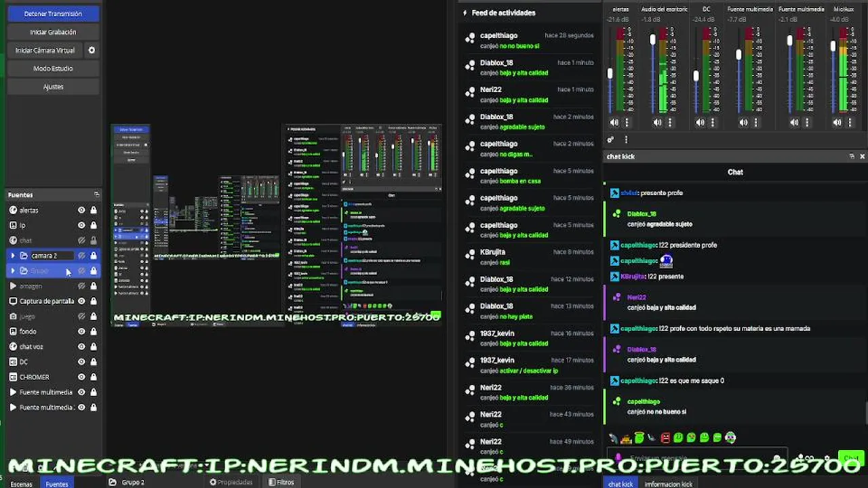Select the ip image source icon

coord(13,225)
